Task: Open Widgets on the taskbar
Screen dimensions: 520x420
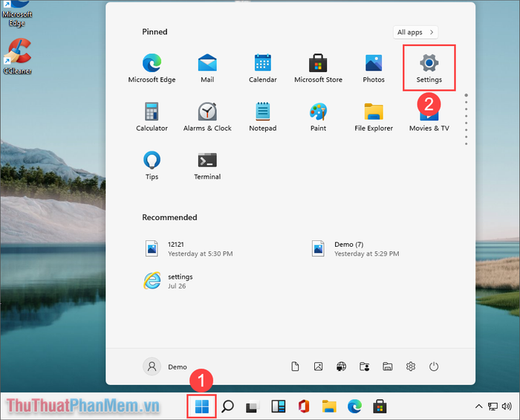Action: coord(279,407)
